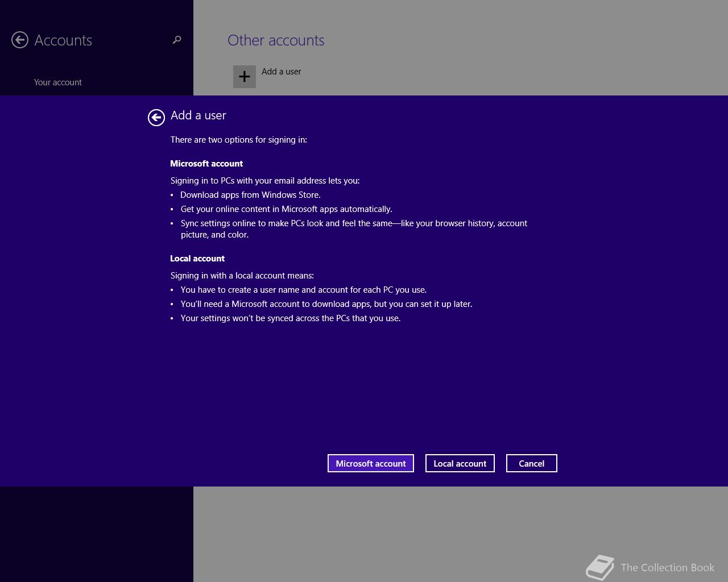Go back using the Add a user dialog arrow
The width and height of the screenshot is (728, 582).
pos(156,117)
